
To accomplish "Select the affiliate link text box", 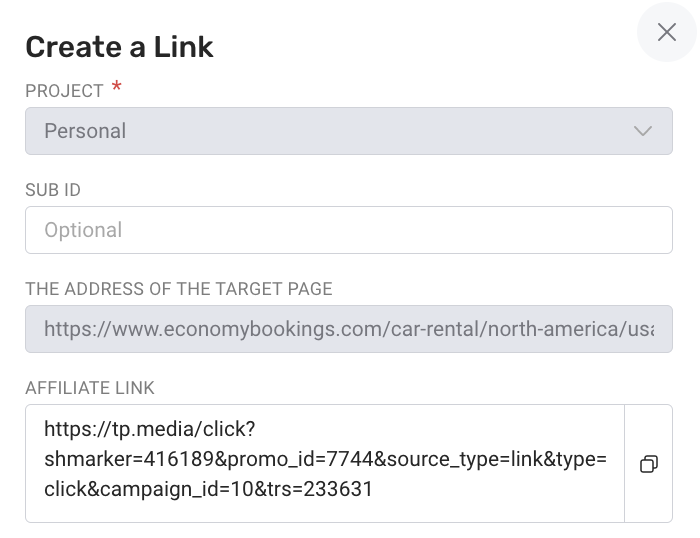I will click(x=325, y=463).
